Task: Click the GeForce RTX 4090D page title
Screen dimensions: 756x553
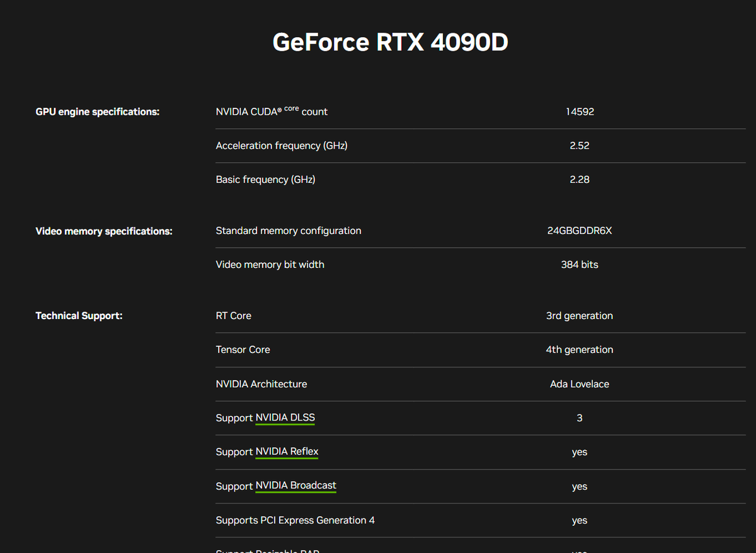Action: (391, 42)
